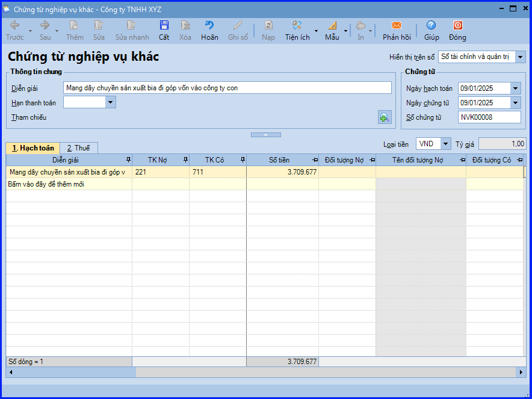Click the horizontal scrollbar right arrow

pos(522,373)
